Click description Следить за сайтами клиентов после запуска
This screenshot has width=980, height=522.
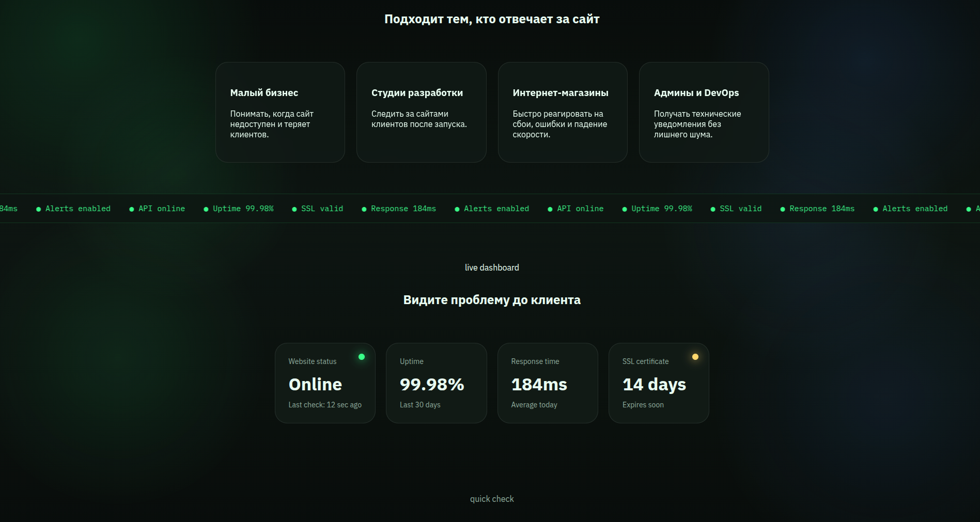click(x=419, y=119)
